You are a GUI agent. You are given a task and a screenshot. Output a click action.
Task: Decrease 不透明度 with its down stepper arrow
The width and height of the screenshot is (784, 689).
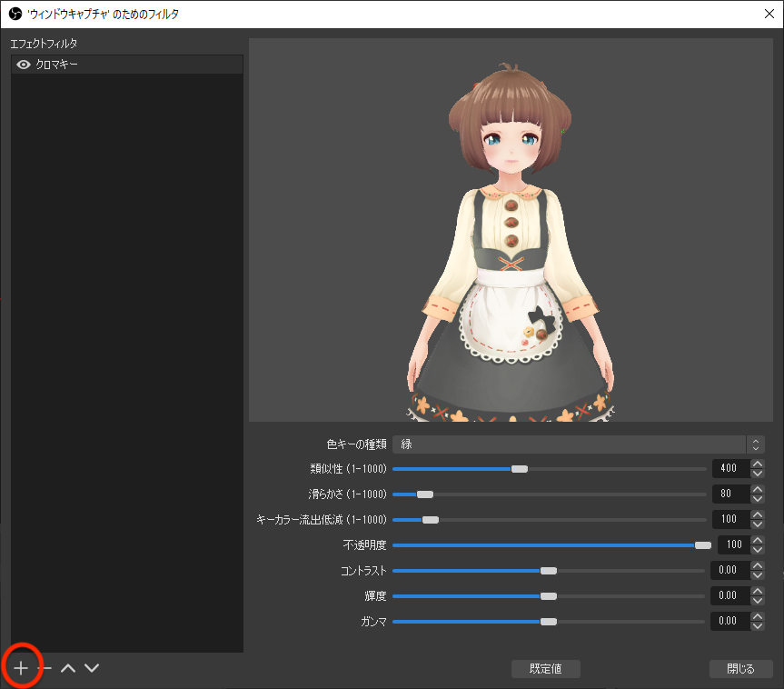(758, 549)
